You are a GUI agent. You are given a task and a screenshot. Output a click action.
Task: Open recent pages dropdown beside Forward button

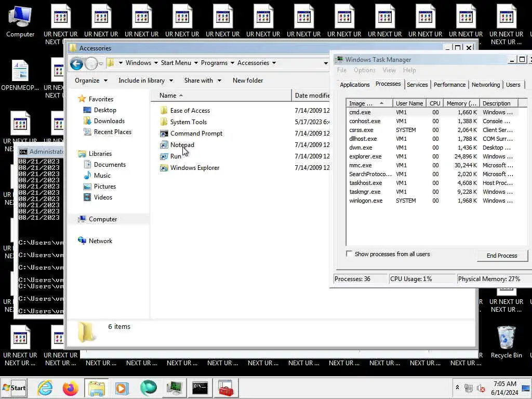tap(101, 64)
